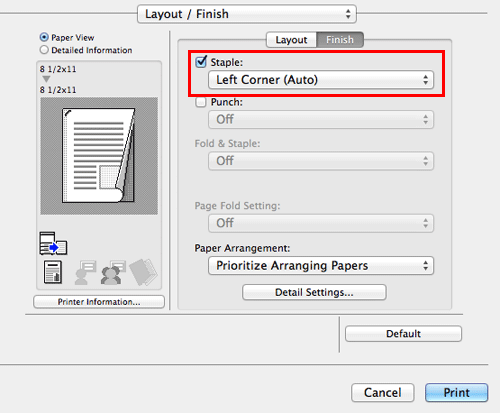Click the group-users speech bubble icon
500x413 pixels.
click(x=113, y=272)
